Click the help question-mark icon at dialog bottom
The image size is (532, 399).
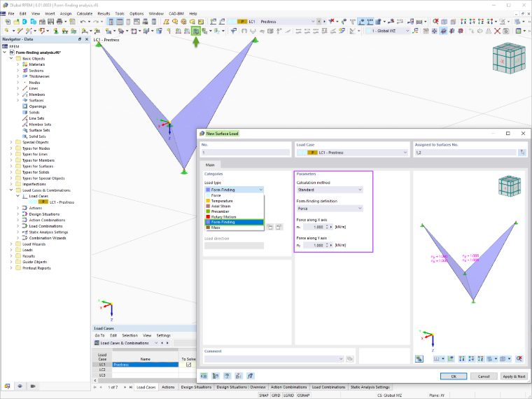tap(227, 376)
